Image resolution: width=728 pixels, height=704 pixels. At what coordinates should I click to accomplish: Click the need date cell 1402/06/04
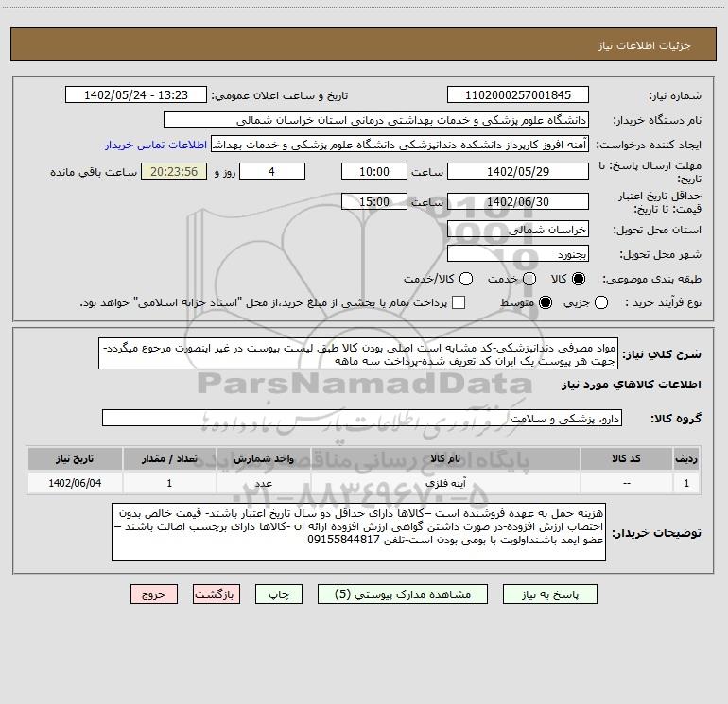75,483
